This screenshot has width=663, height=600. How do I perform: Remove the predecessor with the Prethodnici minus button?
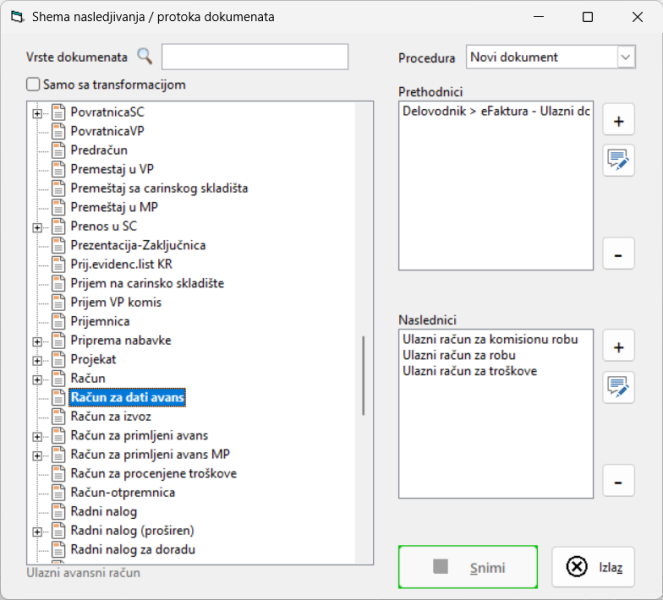[x=618, y=255]
